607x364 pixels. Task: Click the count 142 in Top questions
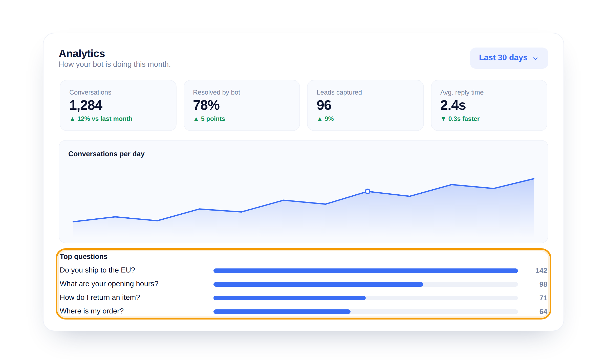tap(541, 271)
